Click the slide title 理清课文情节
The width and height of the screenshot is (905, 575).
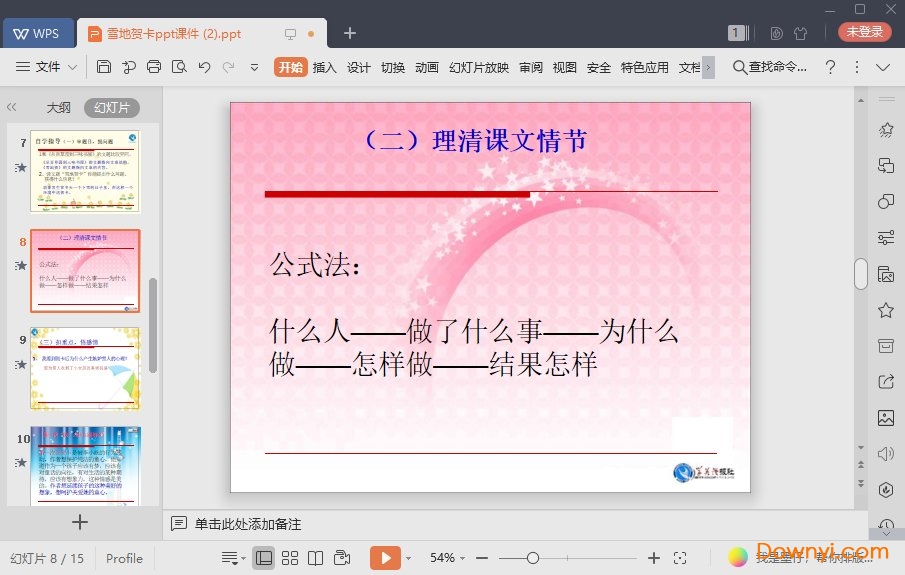point(510,141)
